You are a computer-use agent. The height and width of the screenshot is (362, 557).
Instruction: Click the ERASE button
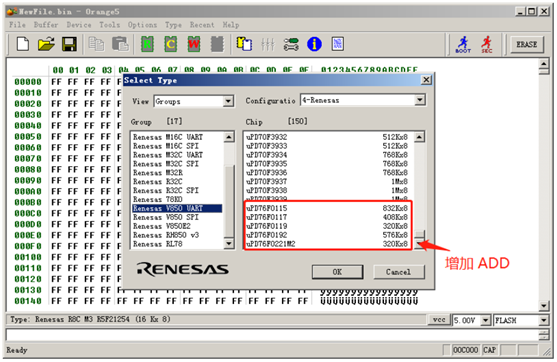click(x=526, y=44)
